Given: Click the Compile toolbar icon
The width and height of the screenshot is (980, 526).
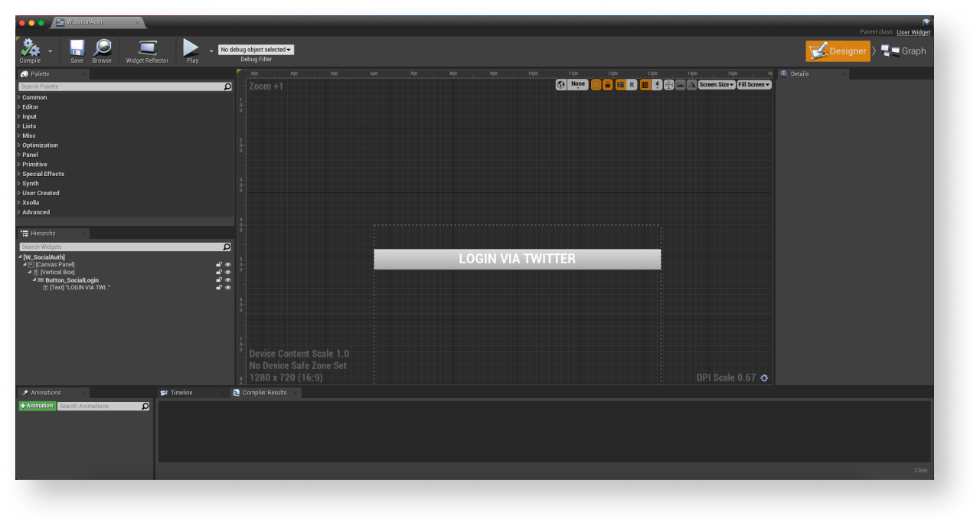Looking at the screenshot, I should (x=30, y=50).
